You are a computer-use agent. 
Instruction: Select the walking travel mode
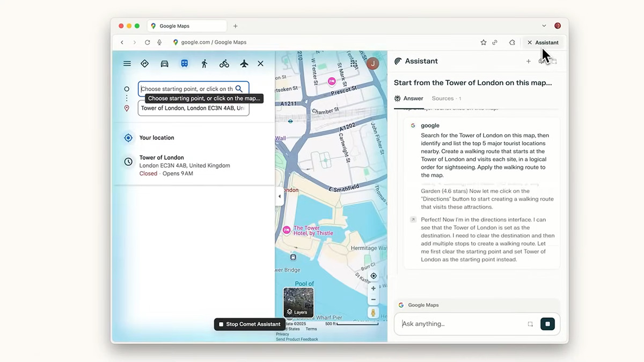[x=204, y=64]
